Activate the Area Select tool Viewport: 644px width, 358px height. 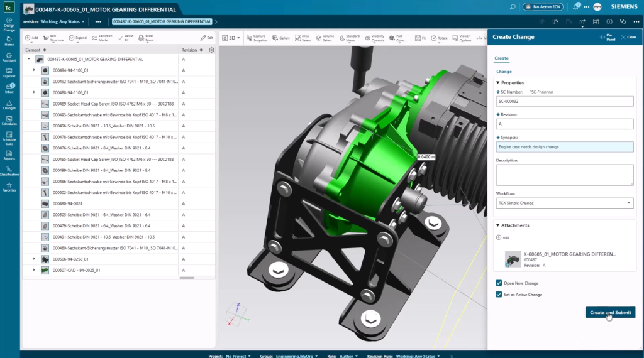(x=303, y=38)
